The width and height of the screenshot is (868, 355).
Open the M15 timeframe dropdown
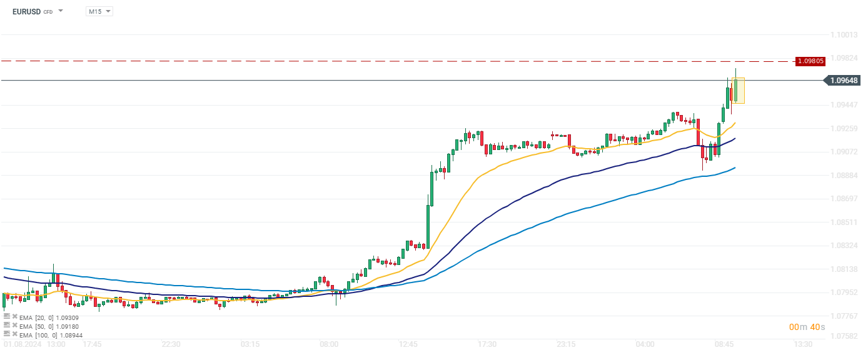[x=99, y=11]
